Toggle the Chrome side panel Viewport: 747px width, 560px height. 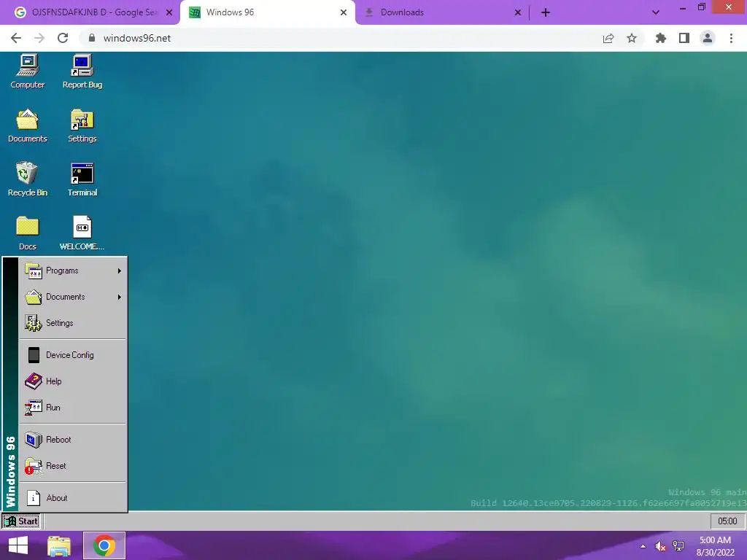(x=684, y=38)
